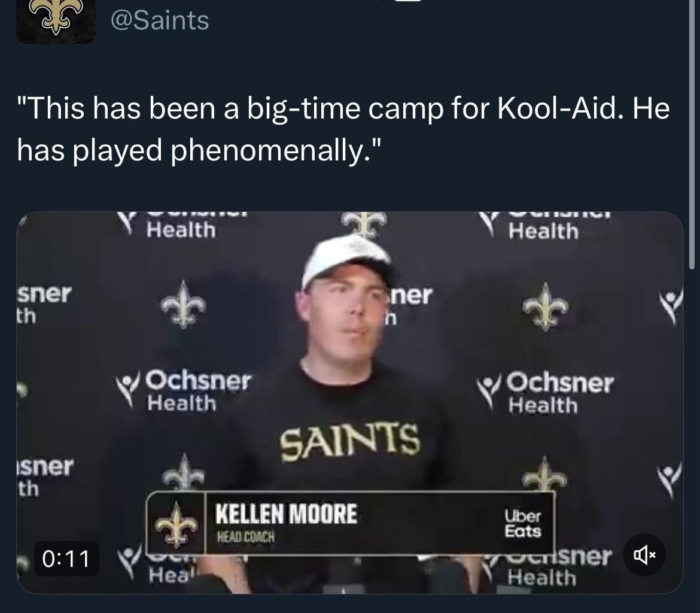Toggle the video mute speaker icon
The image size is (700, 613).
pos(644,555)
